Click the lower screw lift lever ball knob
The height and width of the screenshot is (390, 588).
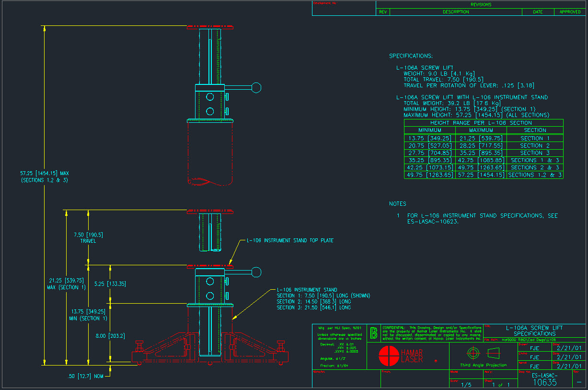click(x=256, y=272)
